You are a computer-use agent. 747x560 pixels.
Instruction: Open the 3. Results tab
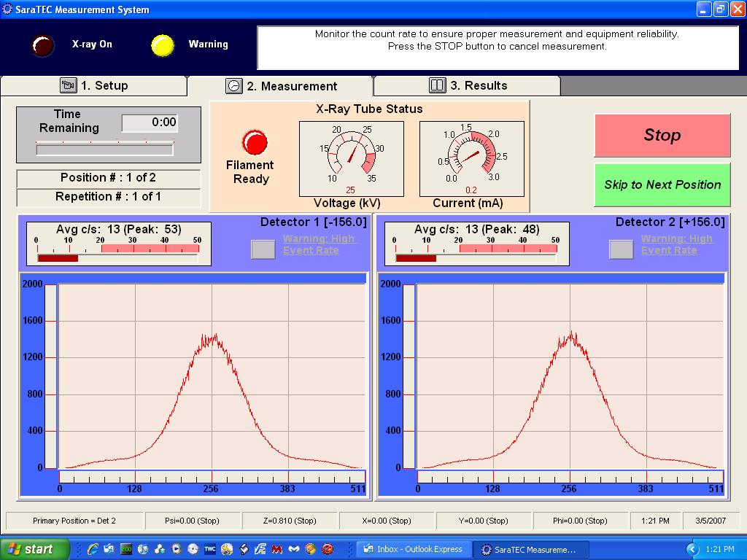468,85
